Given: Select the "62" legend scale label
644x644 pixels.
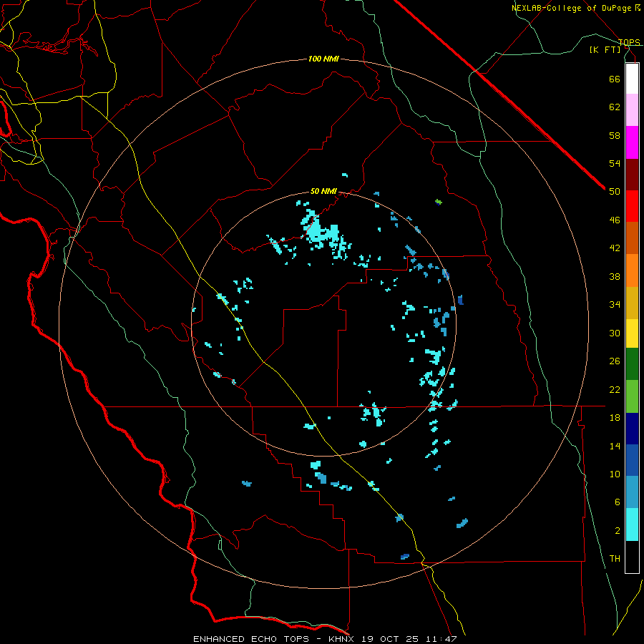Looking at the screenshot, I should [x=615, y=107].
